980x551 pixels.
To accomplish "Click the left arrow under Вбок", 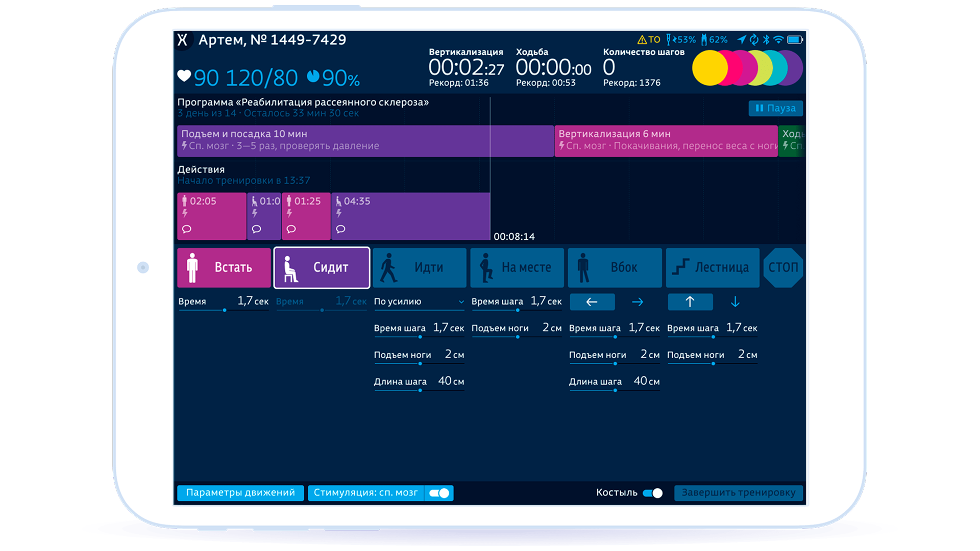I will click(592, 302).
